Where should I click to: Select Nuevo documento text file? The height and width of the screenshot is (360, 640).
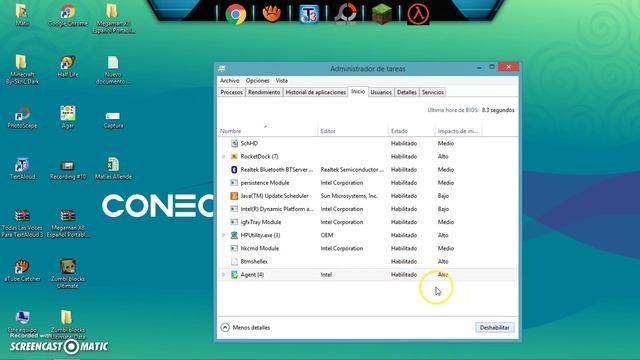(113, 70)
